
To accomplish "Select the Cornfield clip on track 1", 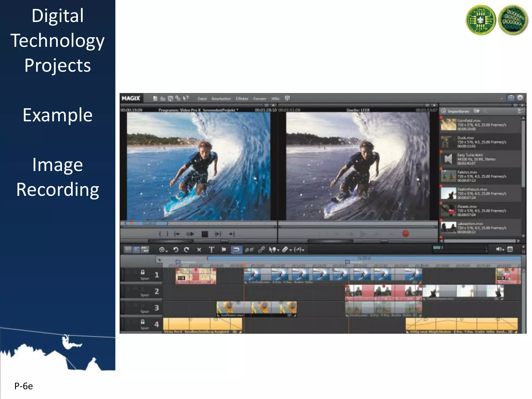I will [x=196, y=276].
